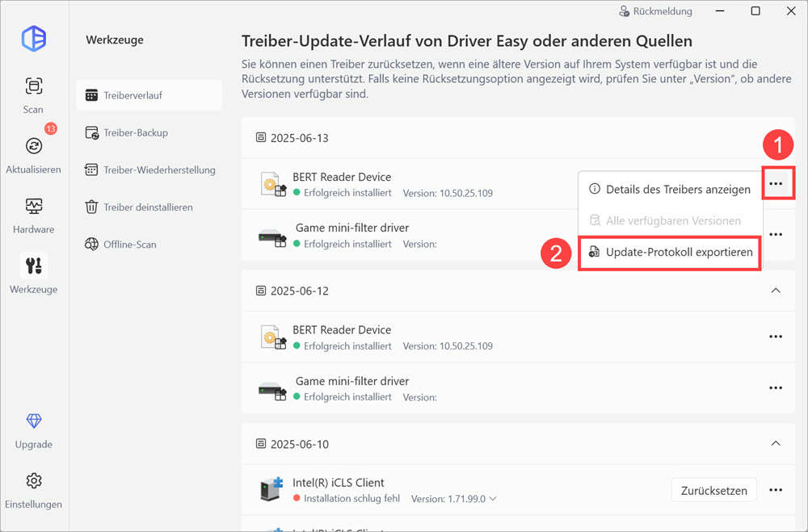
Task: Choose Details des Treibers anzeigen
Action: coord(670,190)
